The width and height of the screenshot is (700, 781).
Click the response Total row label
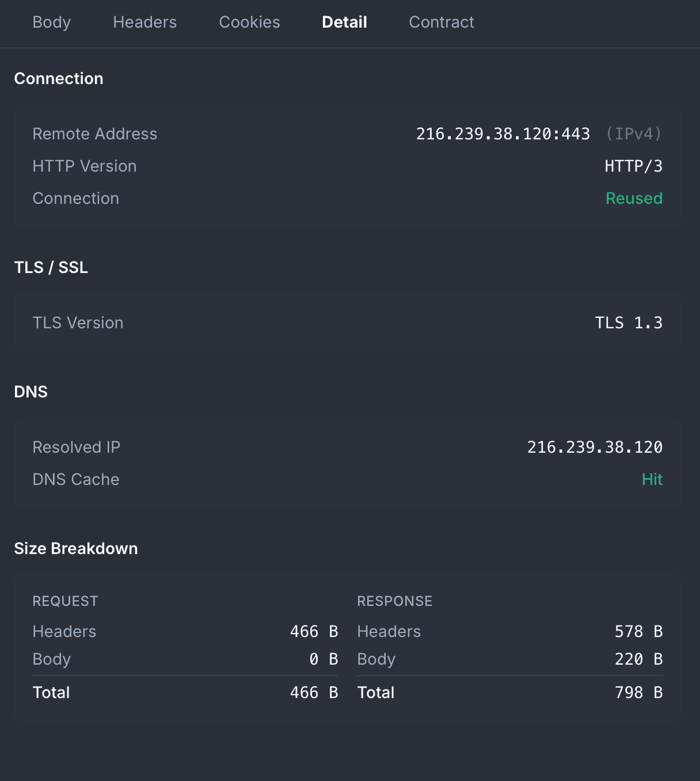point(376,692)
